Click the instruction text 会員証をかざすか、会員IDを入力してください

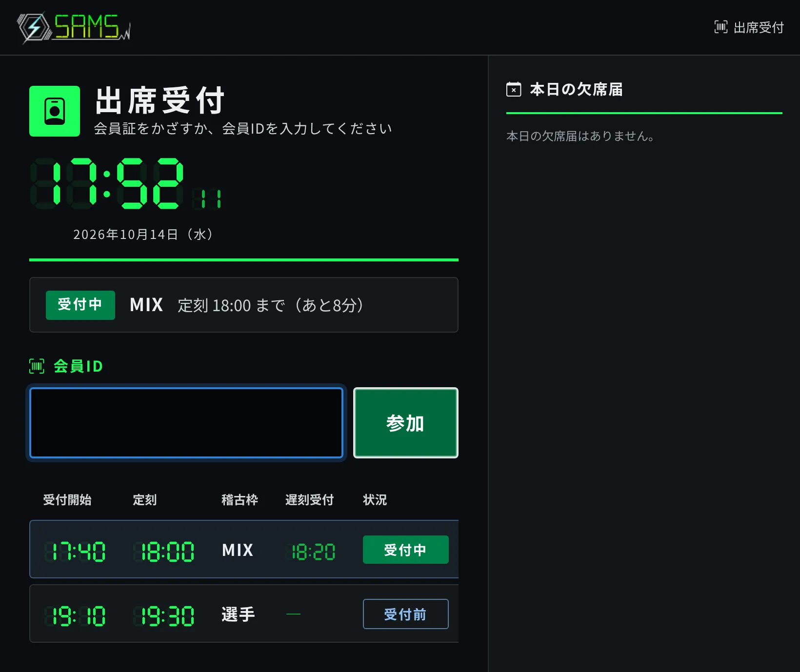(x=243, y=129)
